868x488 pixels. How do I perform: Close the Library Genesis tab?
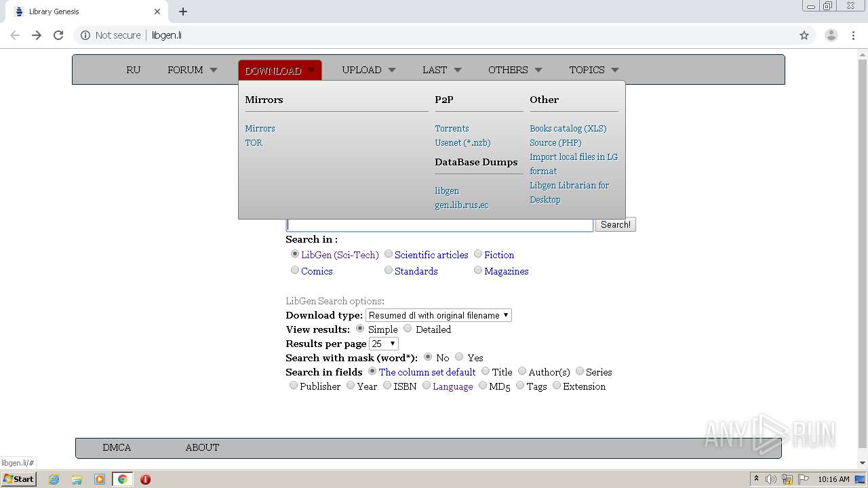pyautogui.click(x=157, y=12)
